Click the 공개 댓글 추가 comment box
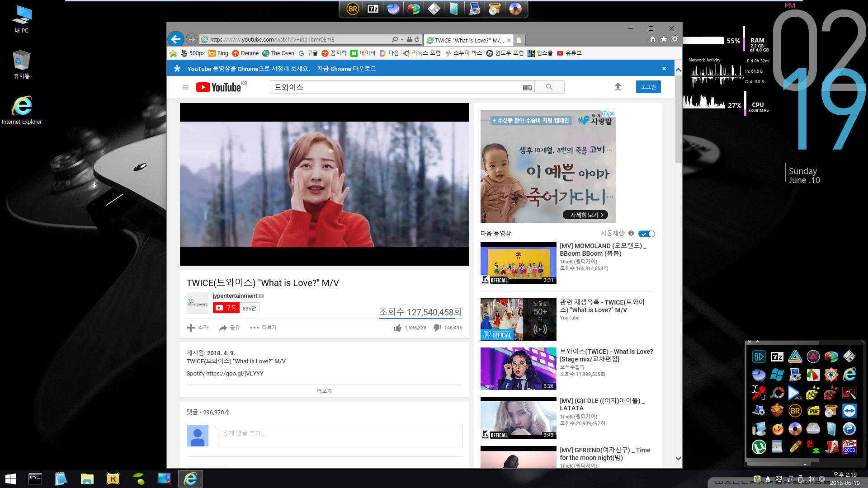Viewport: 868px width, 488px height. (340, 436)
